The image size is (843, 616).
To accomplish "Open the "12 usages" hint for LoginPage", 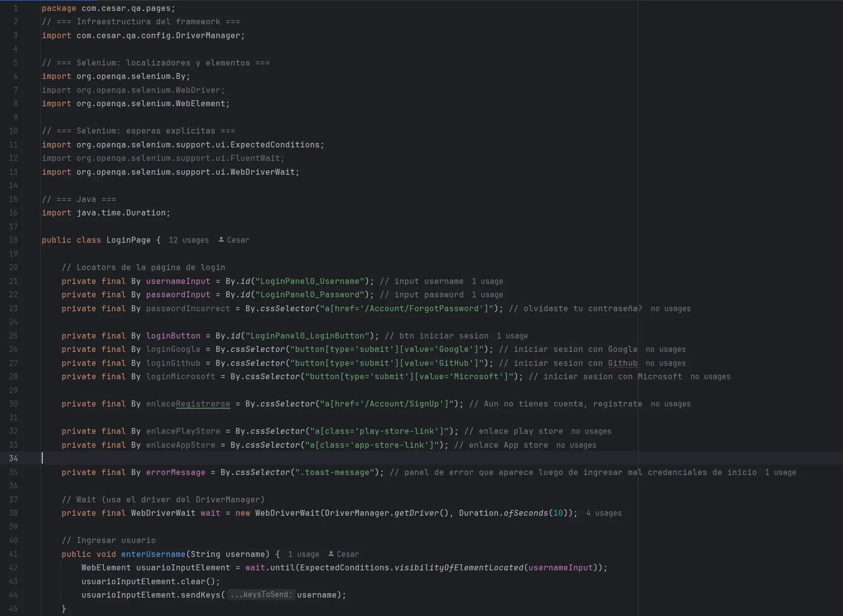I will click(188, 240).
